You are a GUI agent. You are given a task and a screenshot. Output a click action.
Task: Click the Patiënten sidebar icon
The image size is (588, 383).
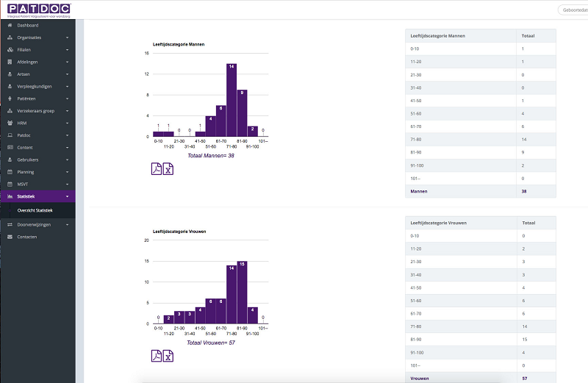tap(10, 99)
